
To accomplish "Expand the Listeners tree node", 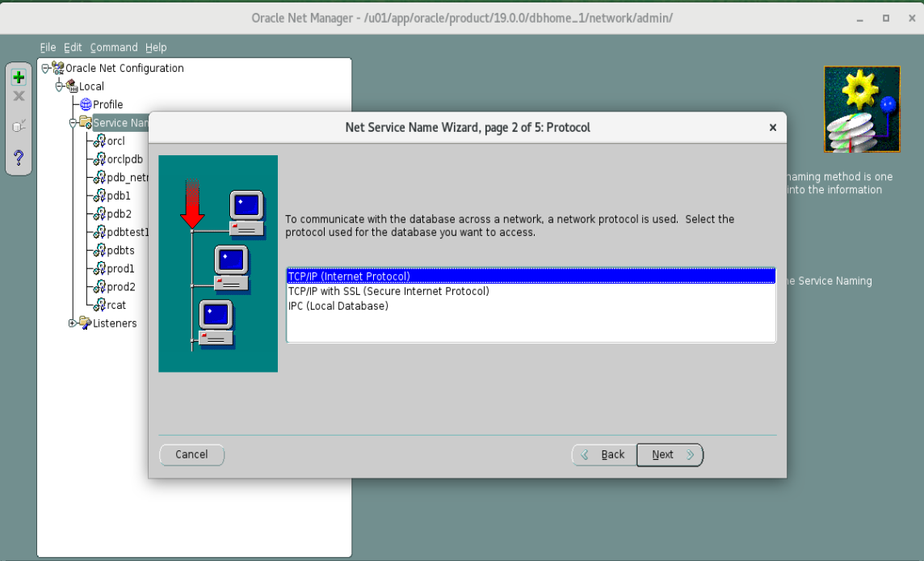I will 72,323.
